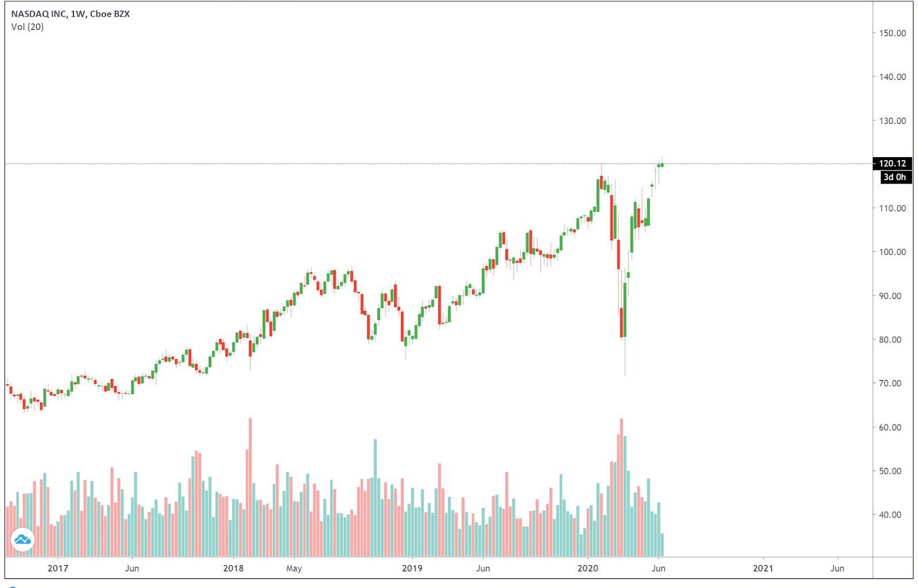The width and height of the screenshot is (918, 588).
Task: Click the NASDAQ INC, 1W chart title
Action: [70, 14]
